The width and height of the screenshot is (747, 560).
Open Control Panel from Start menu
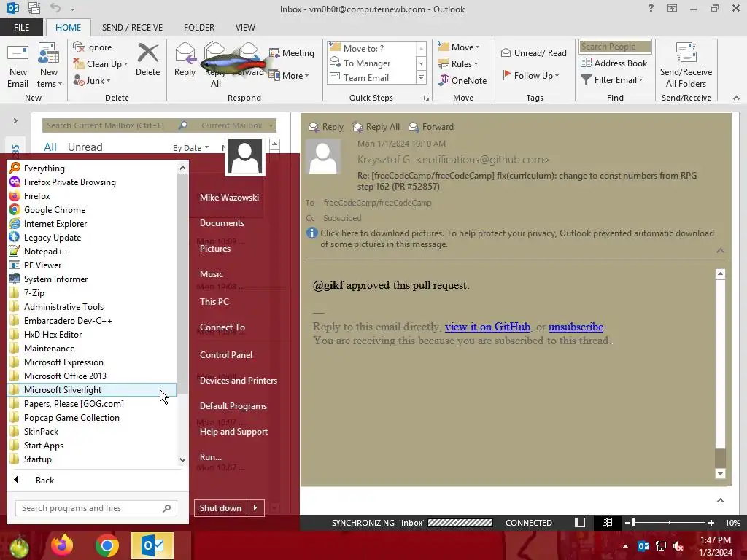click(x=226, y=355)
